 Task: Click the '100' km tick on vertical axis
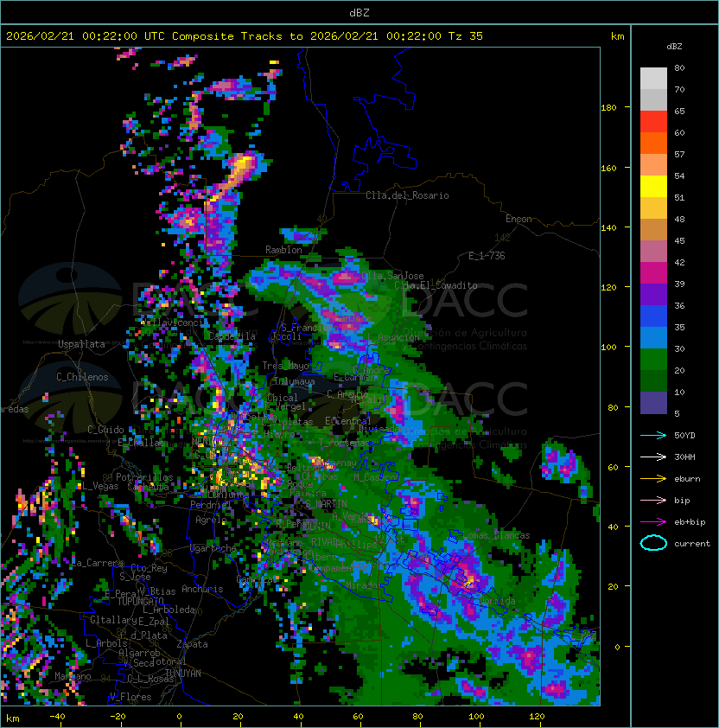(x=608, y=347)
